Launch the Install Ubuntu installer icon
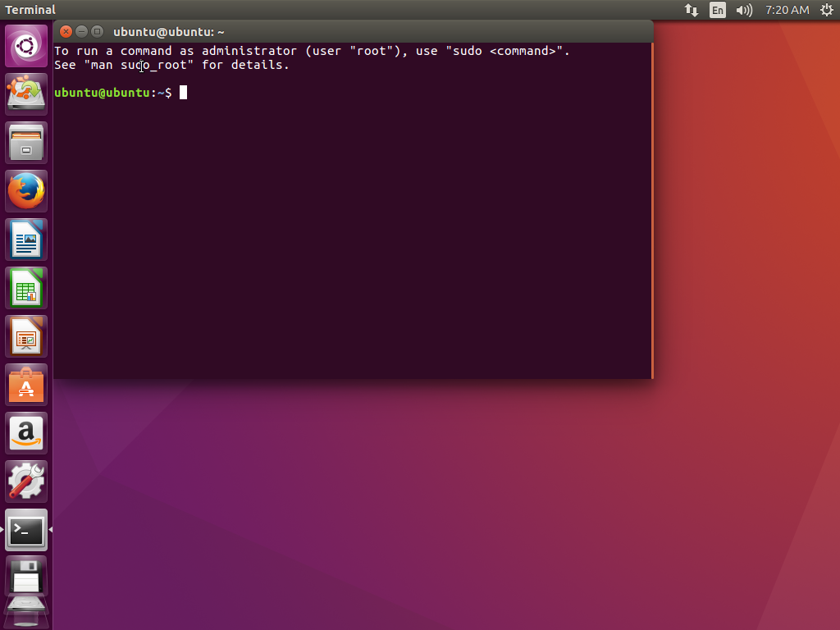840x630 pixels. pos(26,94)
